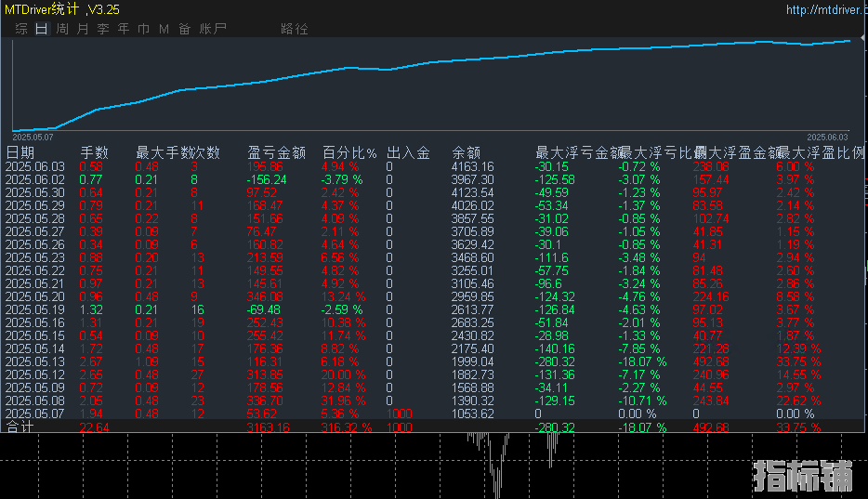Switch to the 季 quarterly tab
Image resolution: width=868 pixels, height=499 pixels.
(103, 29)
